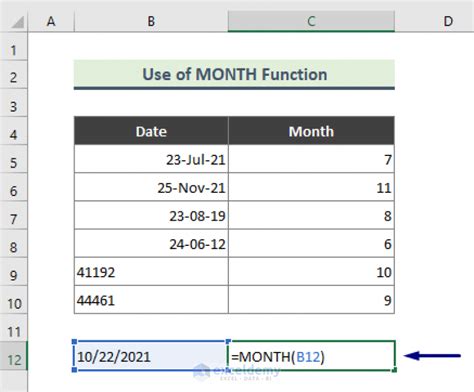Screen dimensions: 474x392
Task: Select row 7 header
Action: 14,215
